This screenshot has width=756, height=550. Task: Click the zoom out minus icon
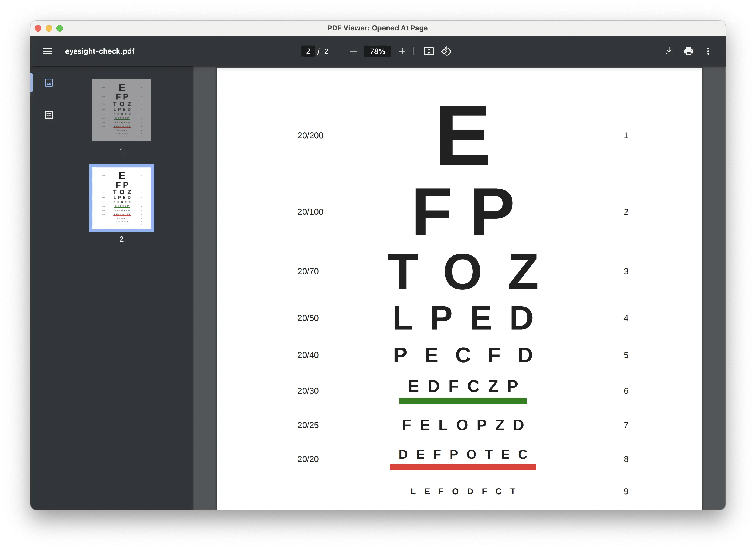click(x=353, y=51)
